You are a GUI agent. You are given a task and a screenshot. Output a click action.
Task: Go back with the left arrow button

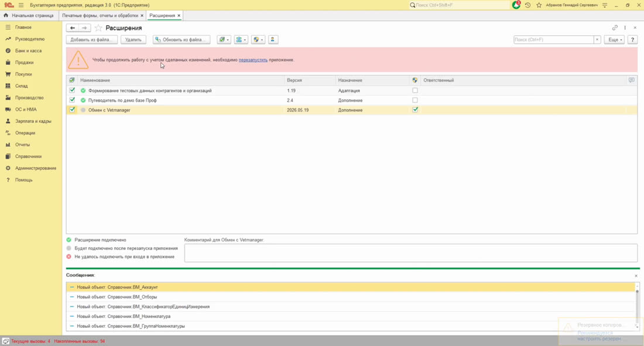(x=72, y=28)
